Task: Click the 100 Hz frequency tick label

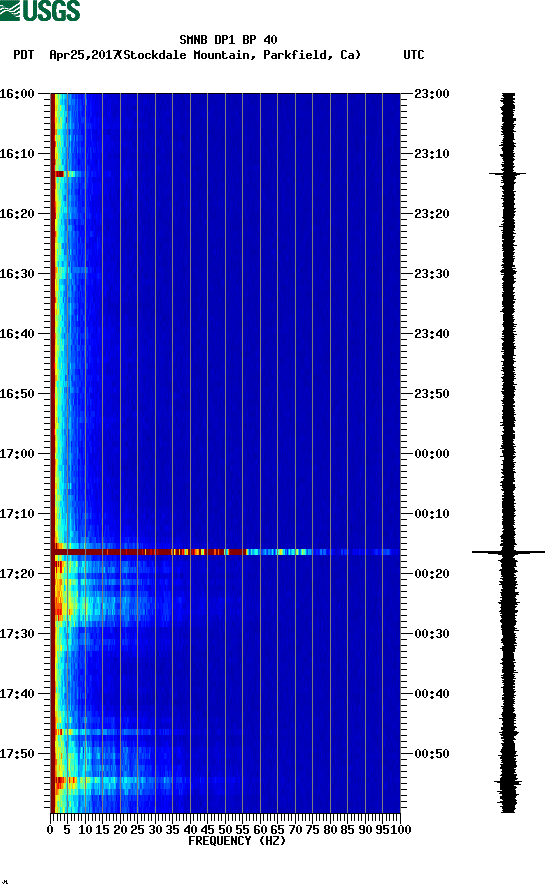Action: tap(400, 830)
